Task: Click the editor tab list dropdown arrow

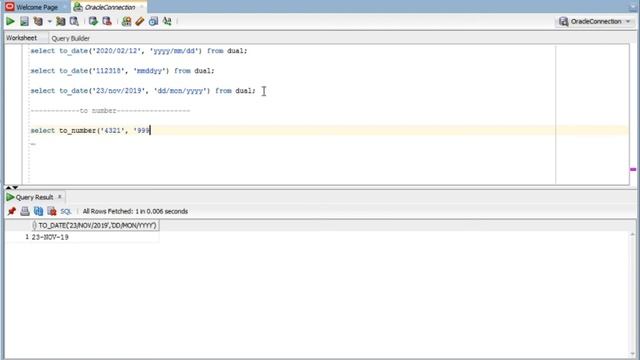Action: 633,7
